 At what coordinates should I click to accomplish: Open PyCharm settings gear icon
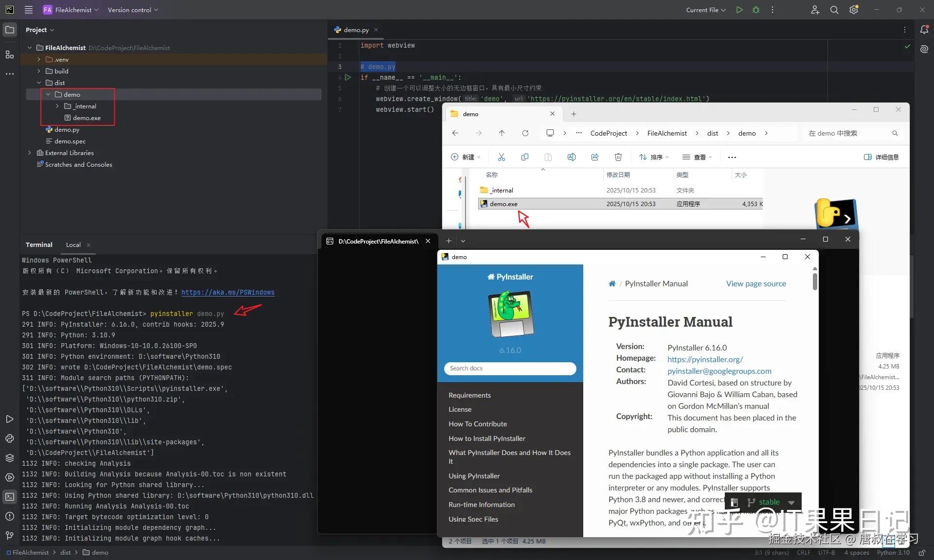click(x=854, y=10)
